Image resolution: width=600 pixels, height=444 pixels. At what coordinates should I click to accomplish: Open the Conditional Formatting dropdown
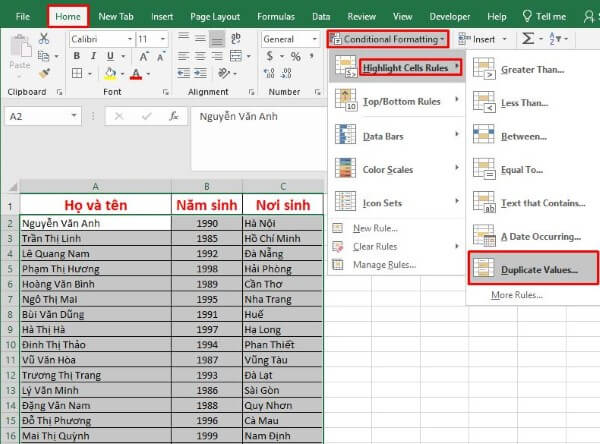[x=388, y=39]
